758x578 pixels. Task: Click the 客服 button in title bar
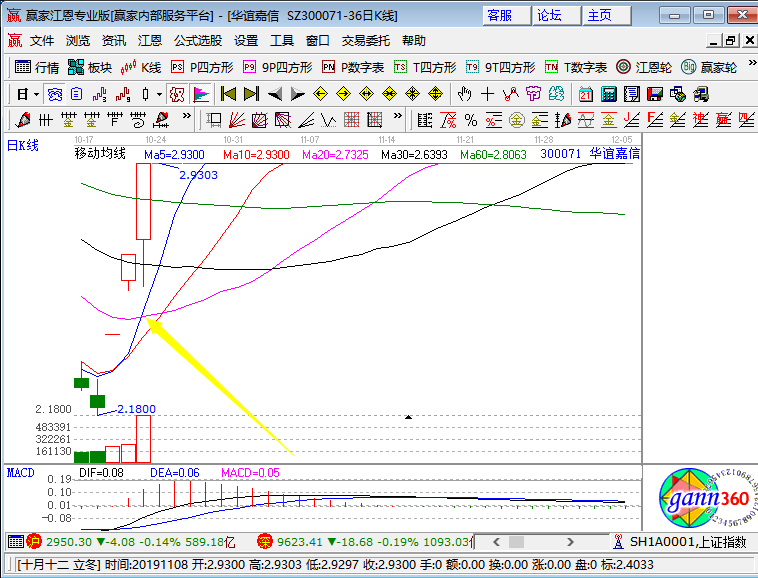[x=501, y=15]
